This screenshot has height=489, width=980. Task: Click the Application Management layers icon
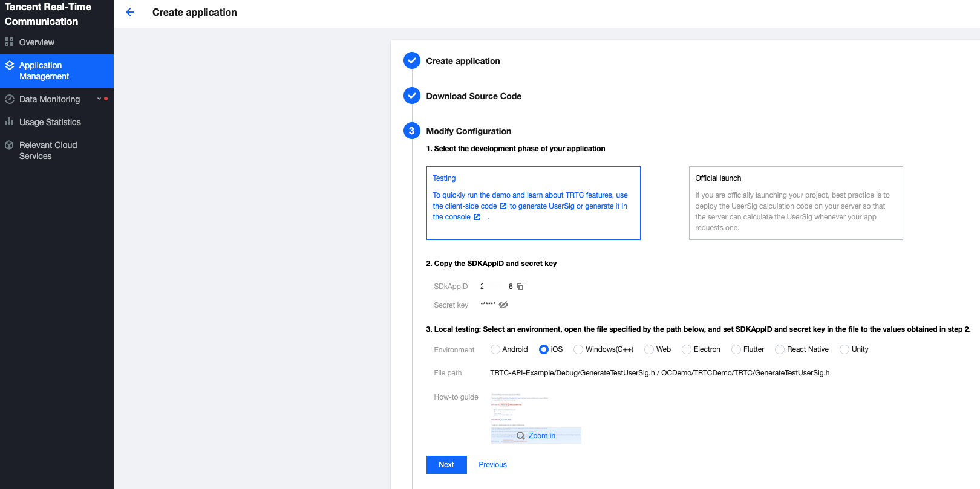pyautogui.click(x=10, y=65)
